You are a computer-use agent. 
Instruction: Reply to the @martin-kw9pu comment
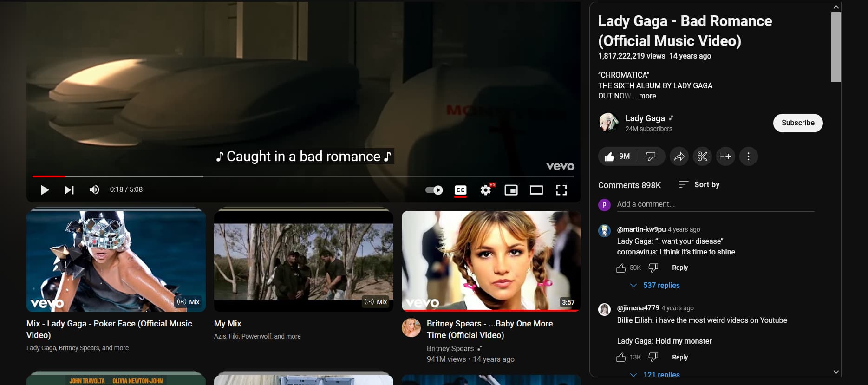pos(680,268)
